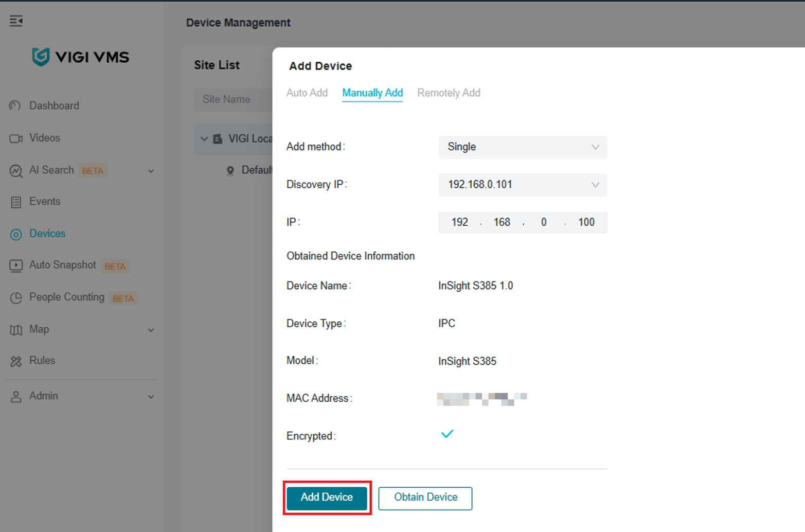Open the Events menu item
805x532 pixels.
[x=45, y=202]
